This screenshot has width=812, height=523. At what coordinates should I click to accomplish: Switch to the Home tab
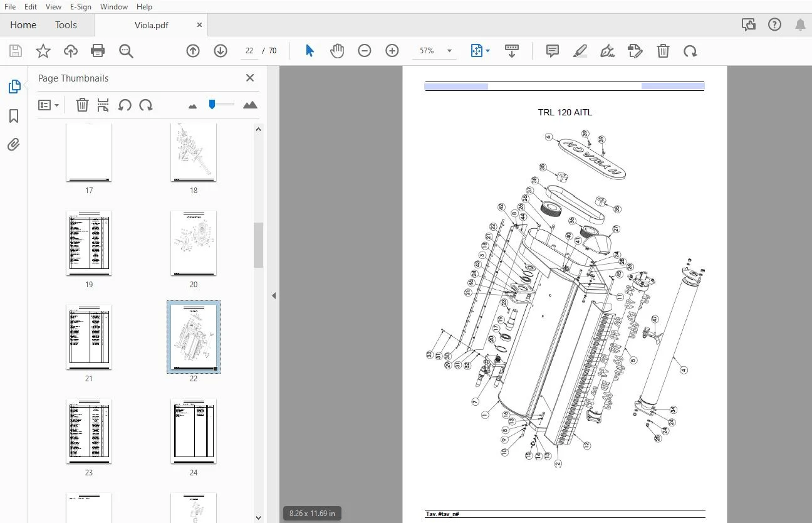click(23, 25)
